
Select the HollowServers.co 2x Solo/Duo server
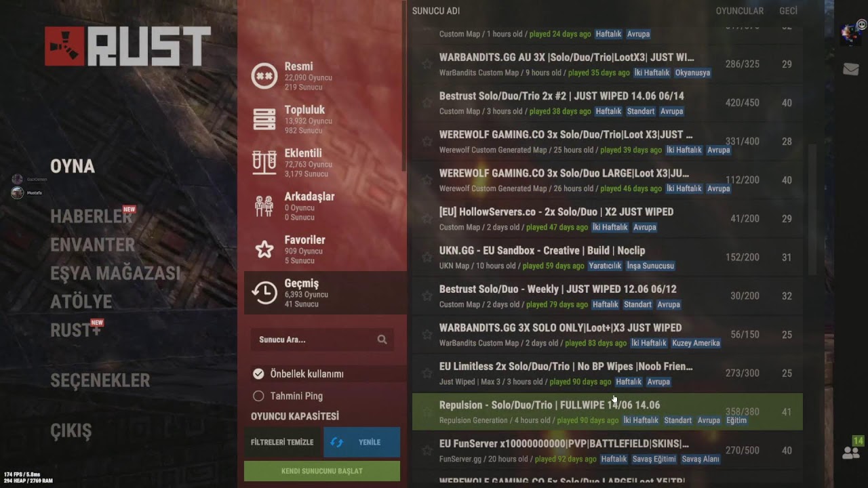pos(608,219)
